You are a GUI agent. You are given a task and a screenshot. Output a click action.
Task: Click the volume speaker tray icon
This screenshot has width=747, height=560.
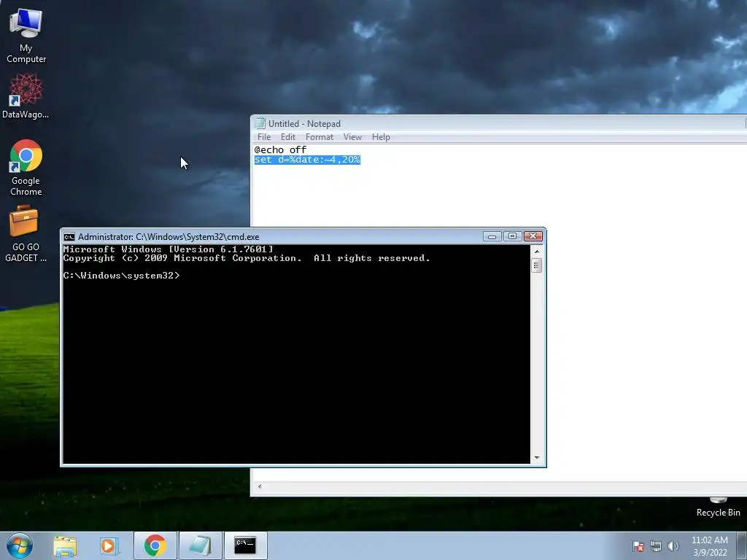tap(673, 546)
